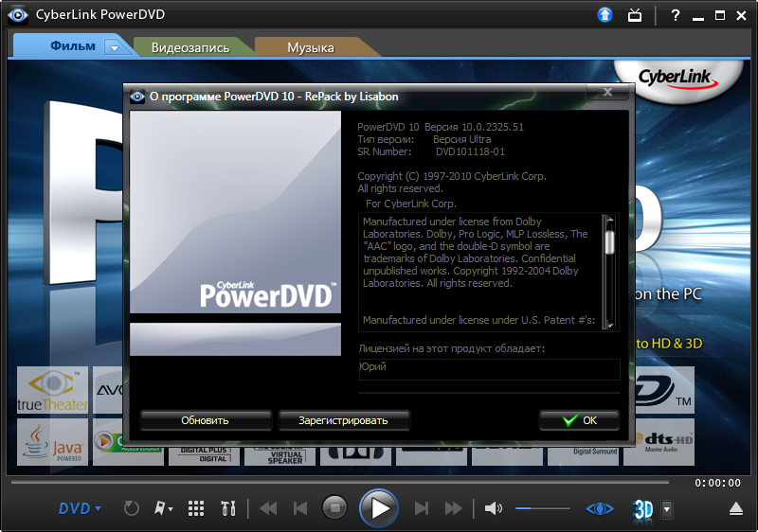Click the repeat playback icon

point(131,508)
